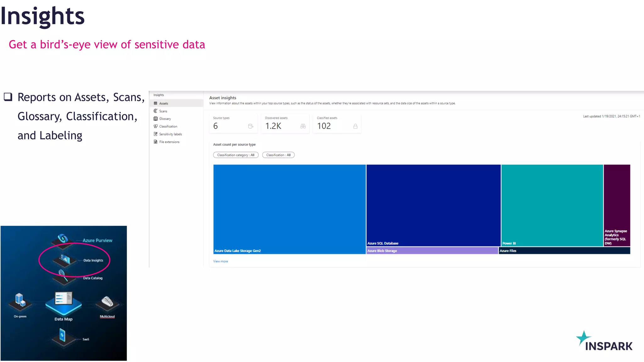Click the Classification icon in sidebar

(x=155, y=126)
